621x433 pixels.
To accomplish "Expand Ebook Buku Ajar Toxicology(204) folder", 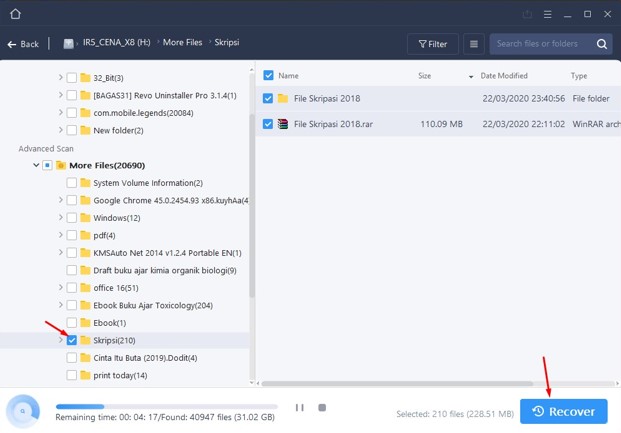I will coord(61,305).
